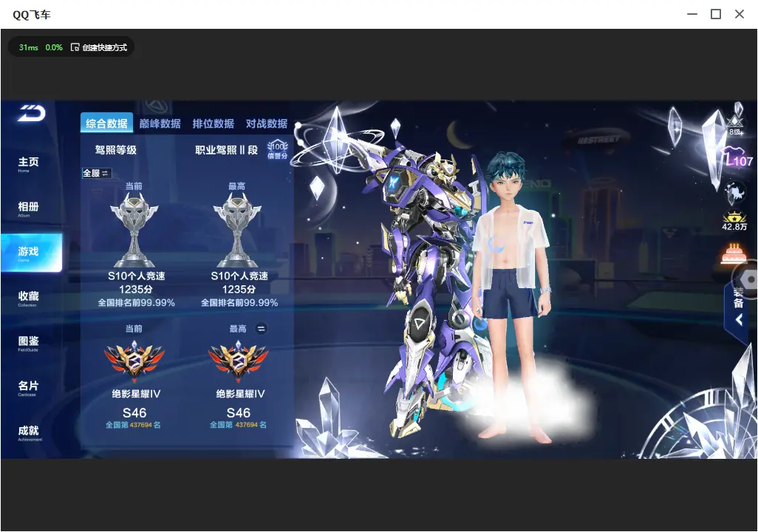Open the 名片 card case section
The width and height of the screenshot is (758, 532).
28,388
